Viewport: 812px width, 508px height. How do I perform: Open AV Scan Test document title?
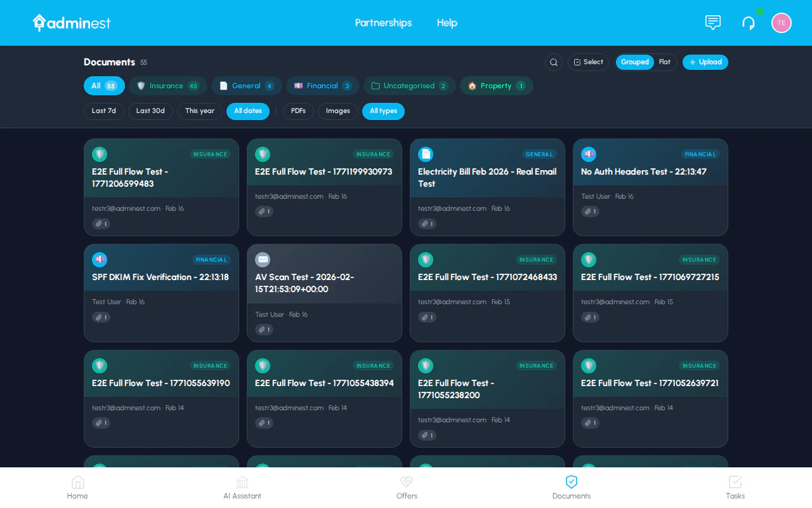(304, 283)
